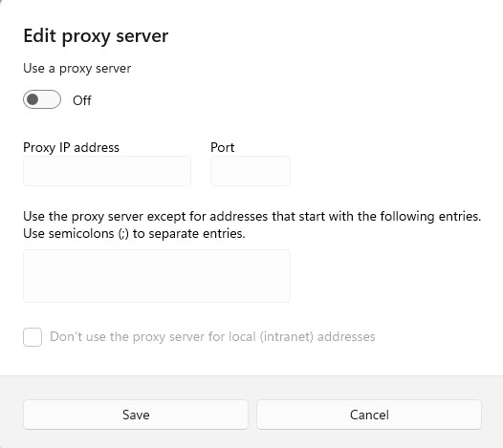The image size is (503, 448).
Task: Cancel editing the proxy server
Action: (369, 415)
